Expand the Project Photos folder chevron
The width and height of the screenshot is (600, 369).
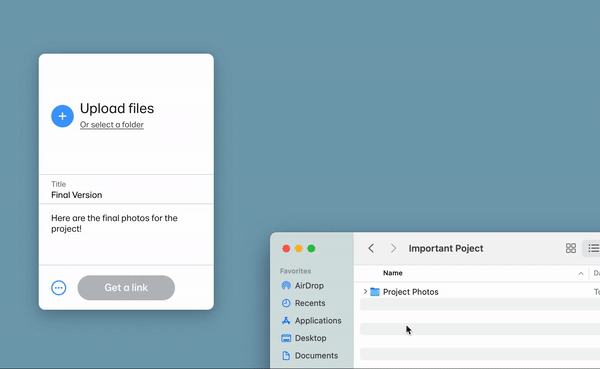coord(365,292)
